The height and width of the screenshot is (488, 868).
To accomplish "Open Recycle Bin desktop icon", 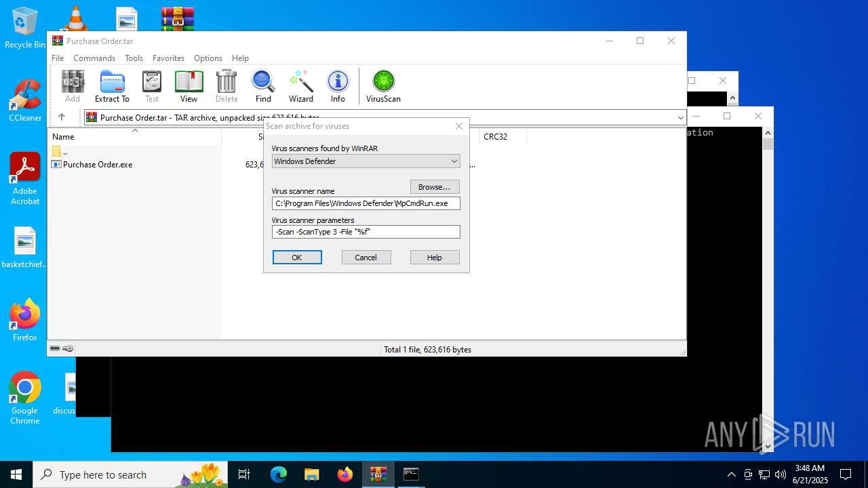I will (25, 28).
